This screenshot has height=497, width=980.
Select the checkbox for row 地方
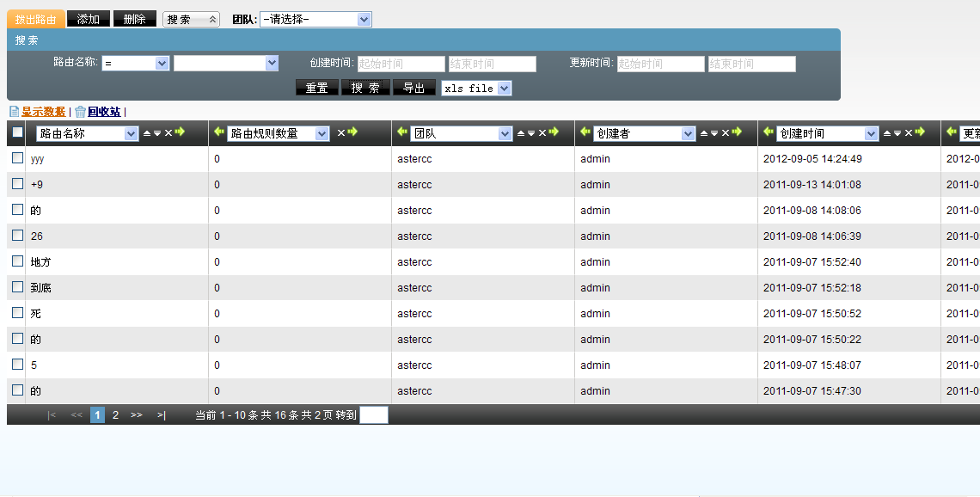(17, 261)
